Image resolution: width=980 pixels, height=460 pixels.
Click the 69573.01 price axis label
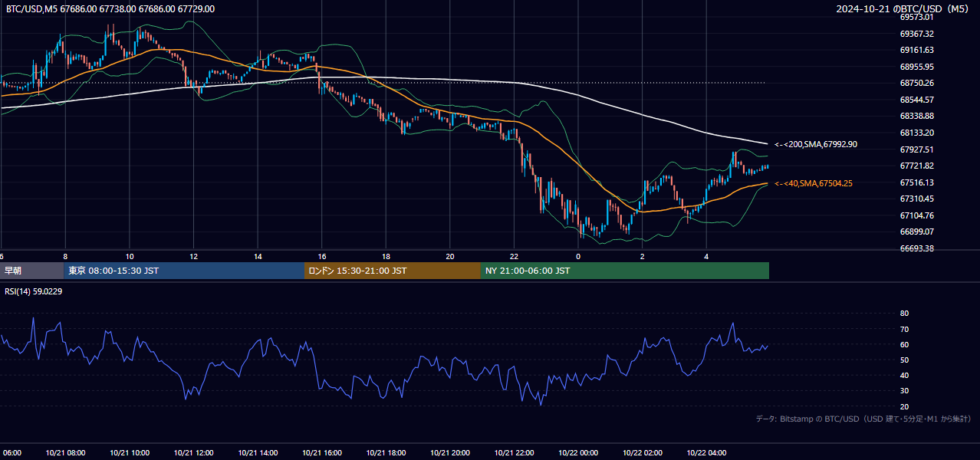point(916,17)
